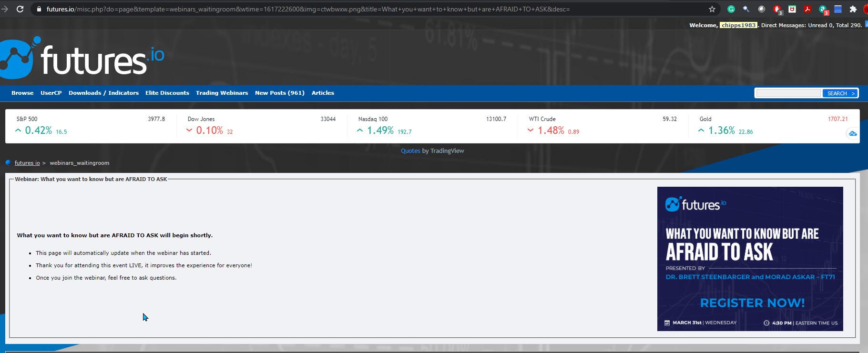The height and width of the screenshot is (353, 868).
Task: Open the WTI Crude quote
Action: click(603, 126)
